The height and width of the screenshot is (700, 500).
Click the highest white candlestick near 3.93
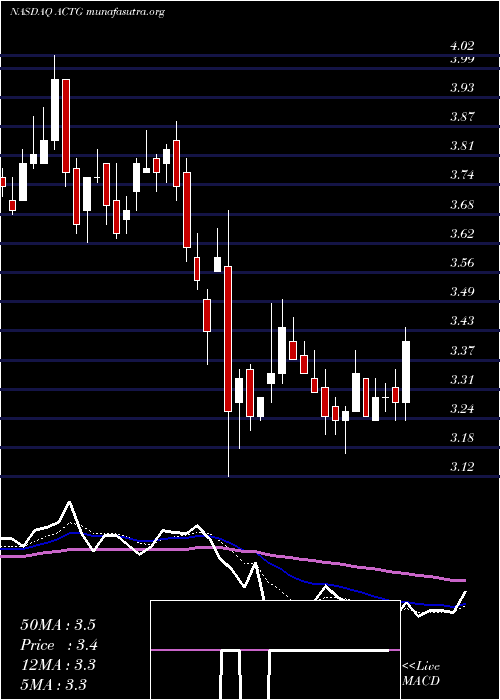point(55,110)
